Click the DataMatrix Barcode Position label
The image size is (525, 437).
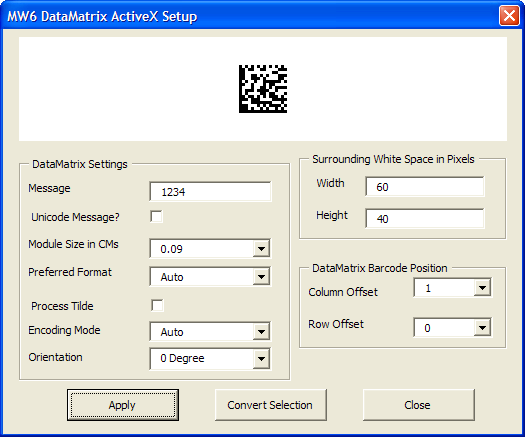tap(380, 268)
